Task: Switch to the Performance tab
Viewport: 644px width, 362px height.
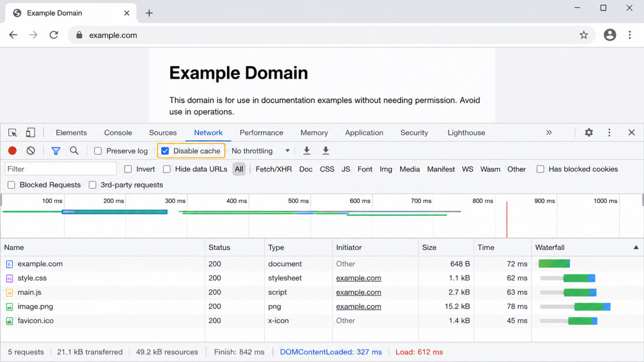Action: click(x=261, y=133)
